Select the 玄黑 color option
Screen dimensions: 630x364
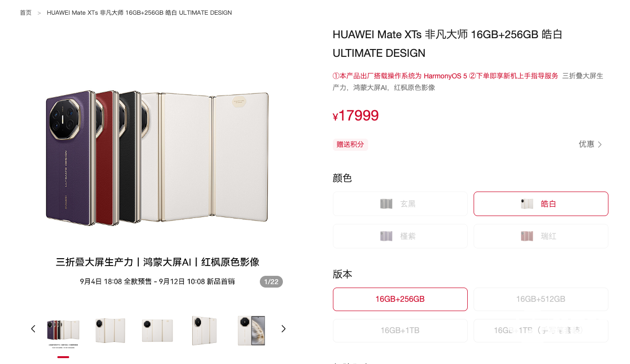[400, 204]
